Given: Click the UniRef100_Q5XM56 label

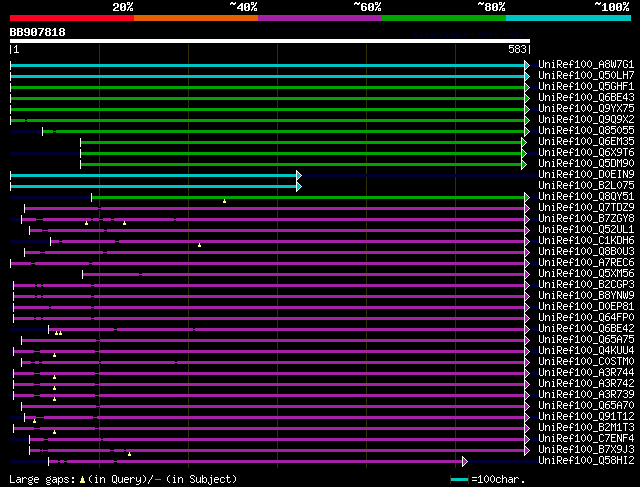Looking at the screenshot, I should coord(586,274).
